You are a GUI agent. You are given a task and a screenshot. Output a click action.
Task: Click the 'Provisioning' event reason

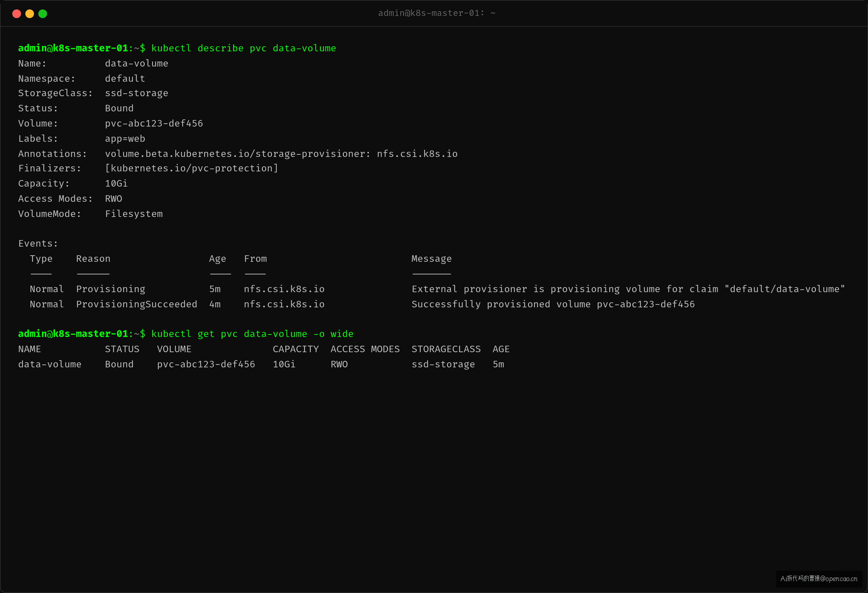point(111,289)
